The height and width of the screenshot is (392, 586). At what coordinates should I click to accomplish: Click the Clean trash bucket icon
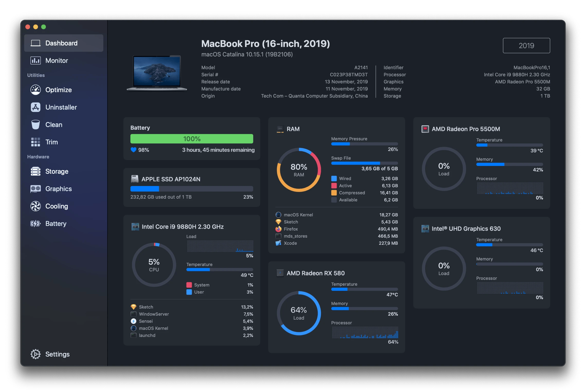pyautogui.click(x=35, y=125)
